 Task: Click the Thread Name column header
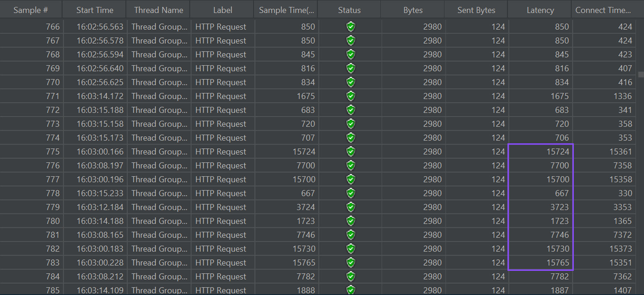pyautogui.click(x=158, y=10)
